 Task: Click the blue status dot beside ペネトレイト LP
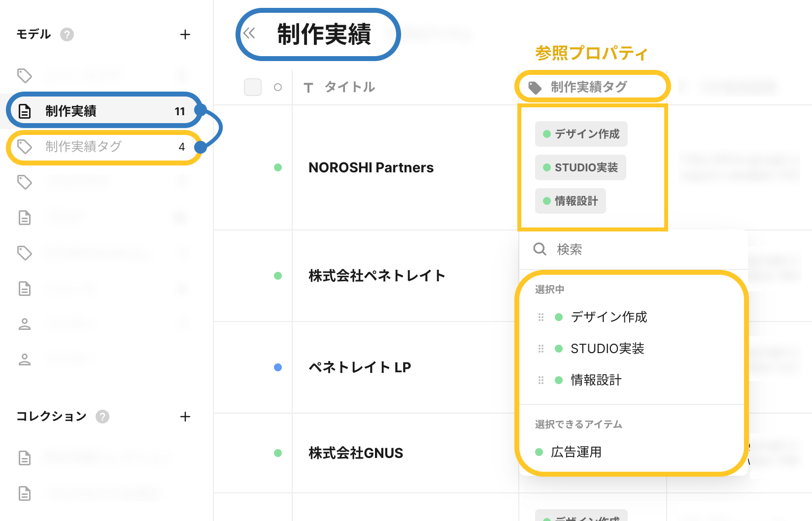coord(278,366)
